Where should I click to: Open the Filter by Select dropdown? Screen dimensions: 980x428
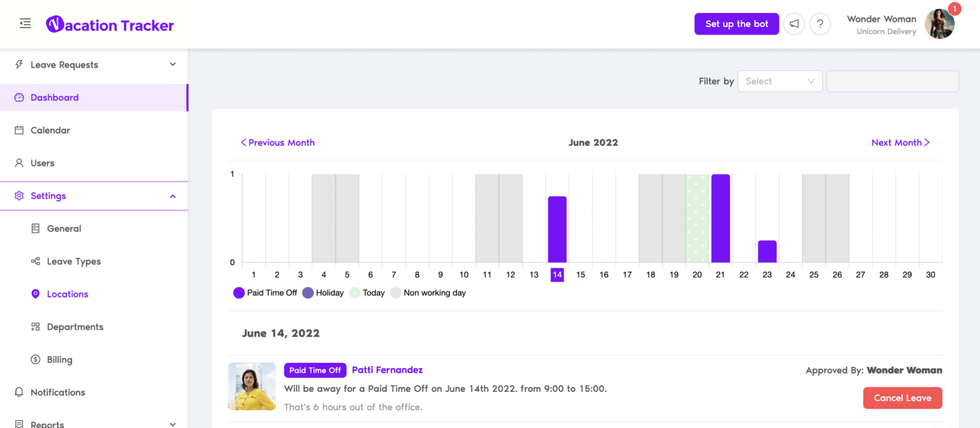(780, 81)
